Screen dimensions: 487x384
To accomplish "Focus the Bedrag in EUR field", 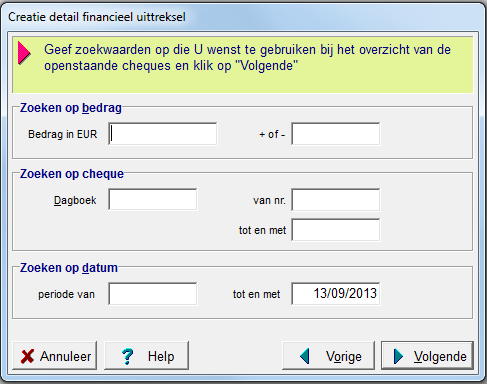I will tap(163, 134).
